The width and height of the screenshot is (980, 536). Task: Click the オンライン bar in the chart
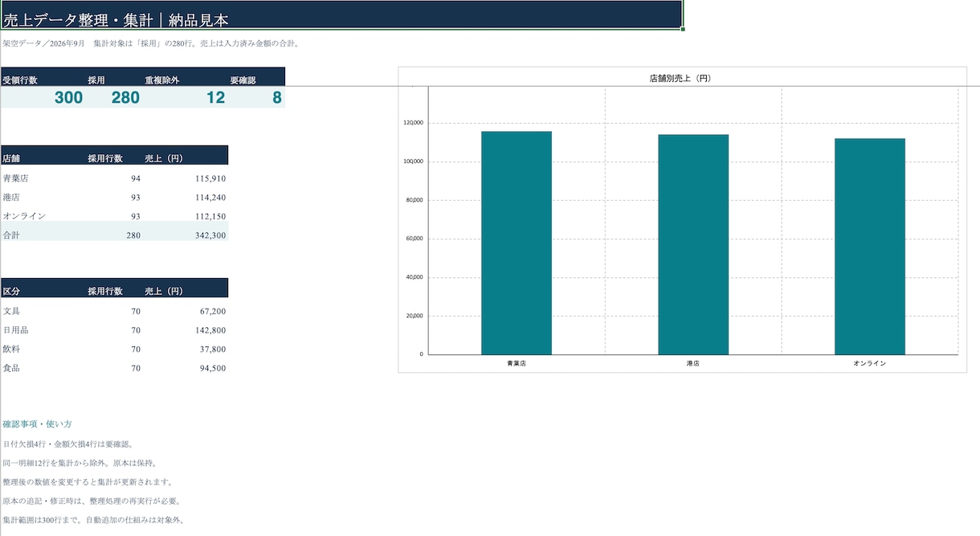click(x=870, y=247)
